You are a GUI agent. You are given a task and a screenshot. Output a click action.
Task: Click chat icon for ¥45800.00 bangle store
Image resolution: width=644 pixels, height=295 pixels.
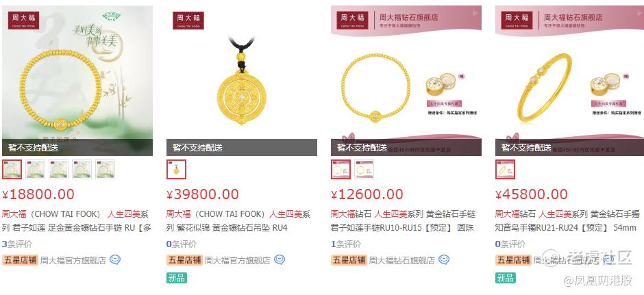coord(608,259)
